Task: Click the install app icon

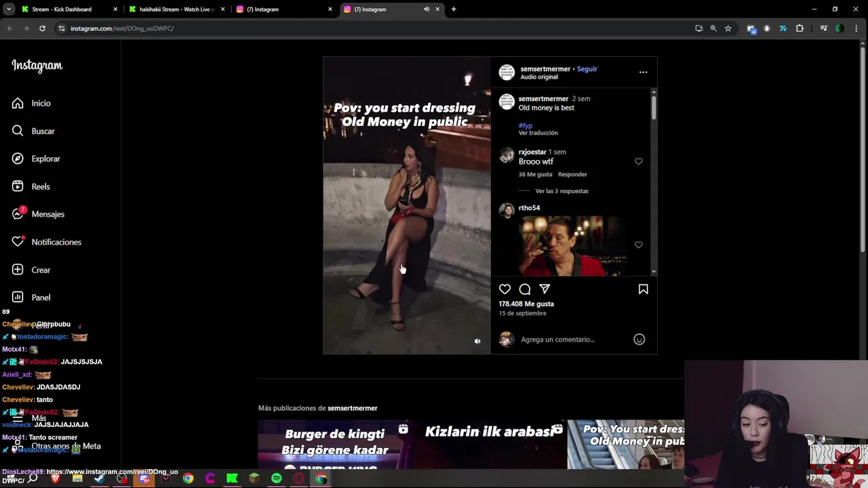Action: (699, 28)
